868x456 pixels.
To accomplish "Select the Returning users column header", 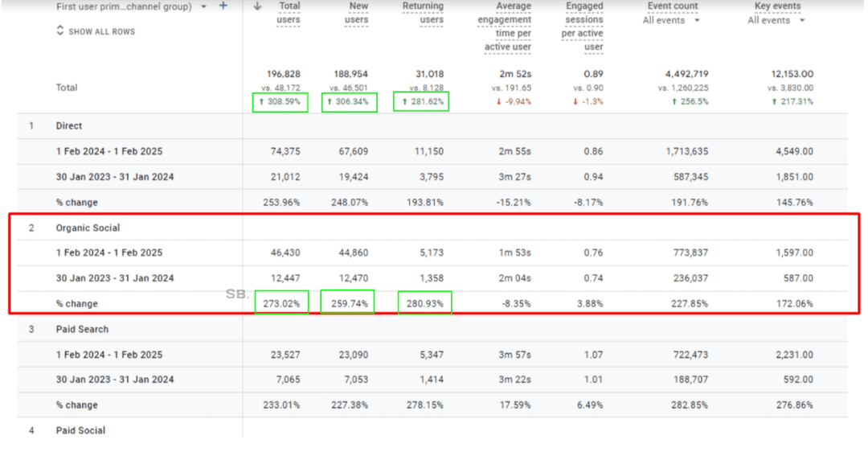I will coord(423,12).
